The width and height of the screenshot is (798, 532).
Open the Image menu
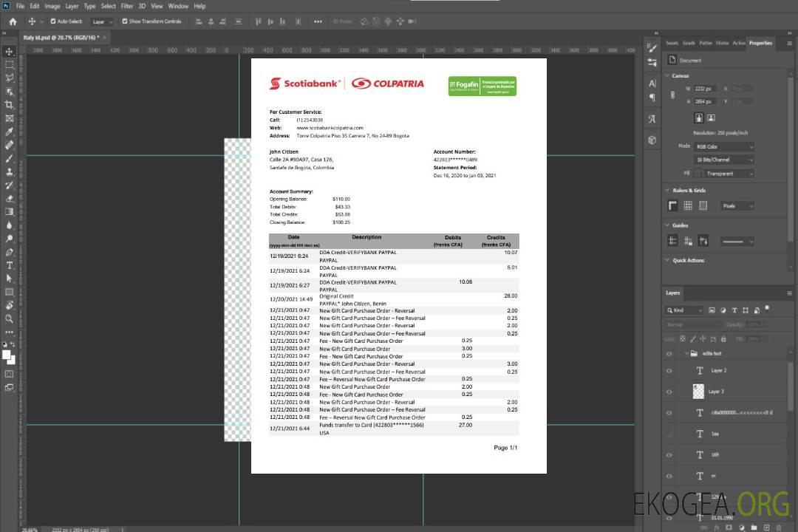(52, 6)
